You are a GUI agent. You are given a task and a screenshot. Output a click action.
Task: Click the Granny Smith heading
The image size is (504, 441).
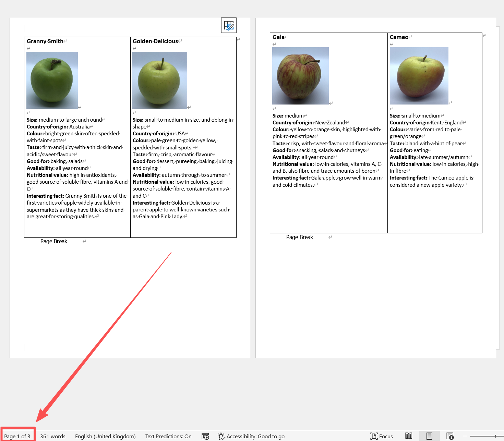click(x=45, y=41)
